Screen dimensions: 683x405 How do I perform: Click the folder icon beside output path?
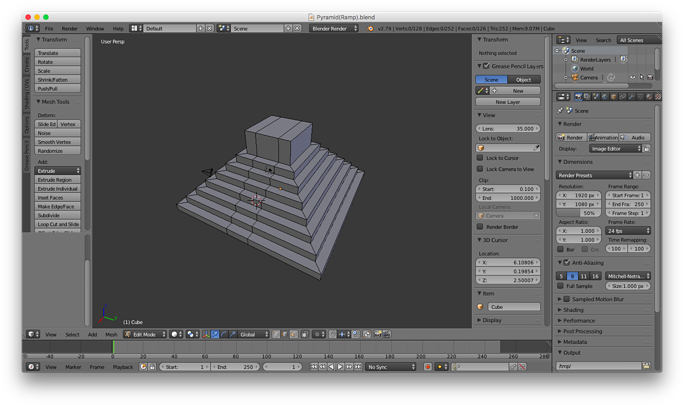click(646, 366)
